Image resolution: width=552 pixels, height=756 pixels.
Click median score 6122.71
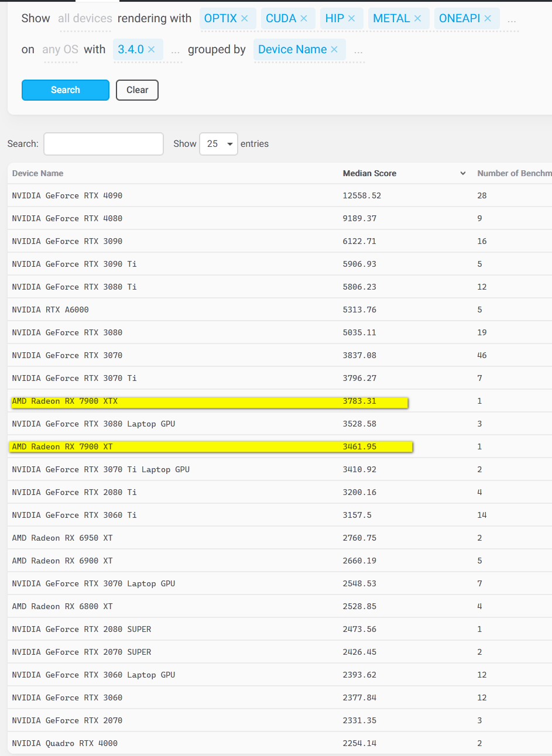point(359,241)
